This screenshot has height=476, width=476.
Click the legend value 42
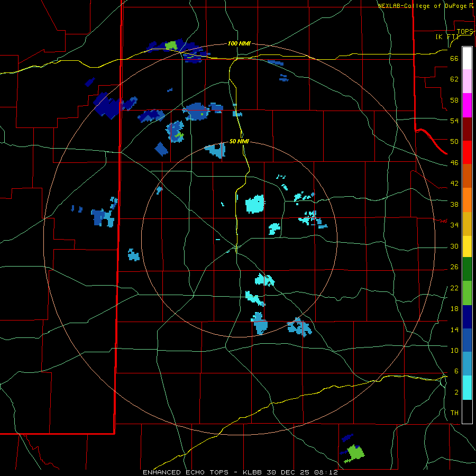coord(454,184)
